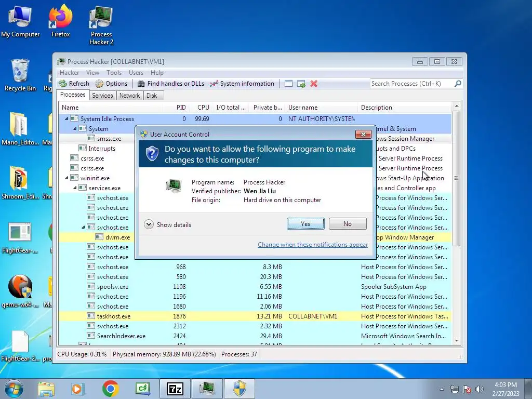Open the My Computer desktop icon

(x=20, y=22)
